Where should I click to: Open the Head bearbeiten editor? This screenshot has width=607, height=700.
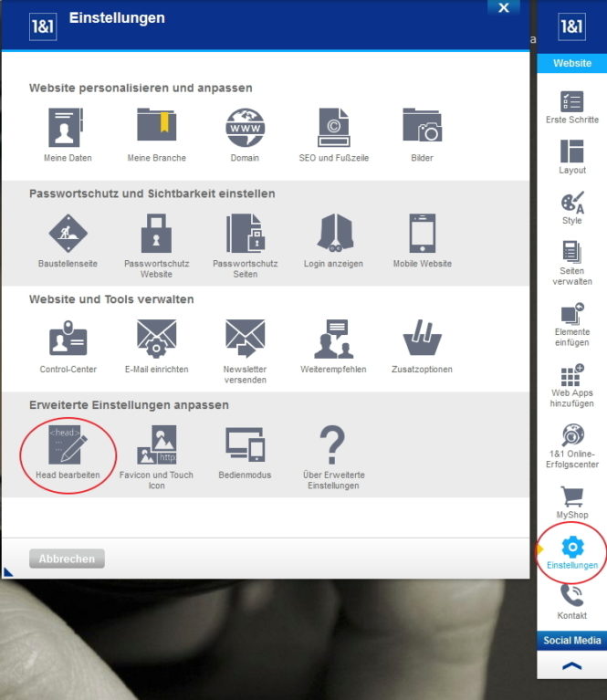(68, 446)
